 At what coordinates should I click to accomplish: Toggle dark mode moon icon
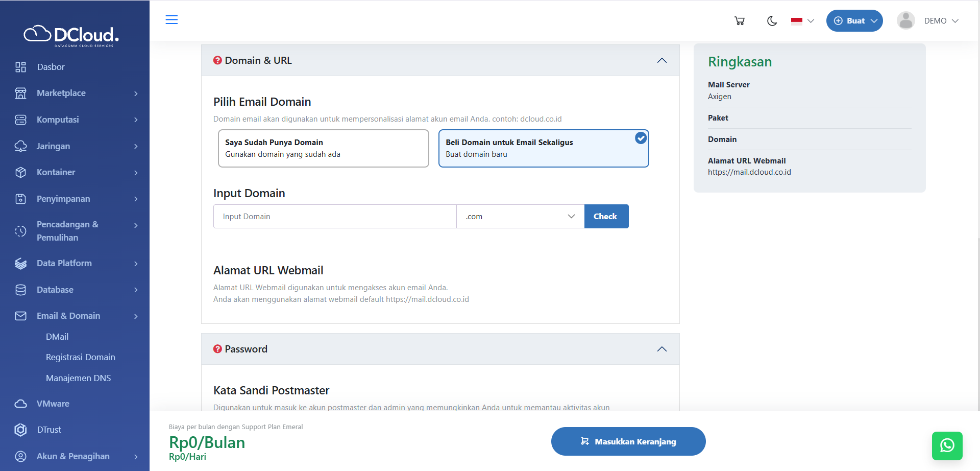[x=772, y=21]
